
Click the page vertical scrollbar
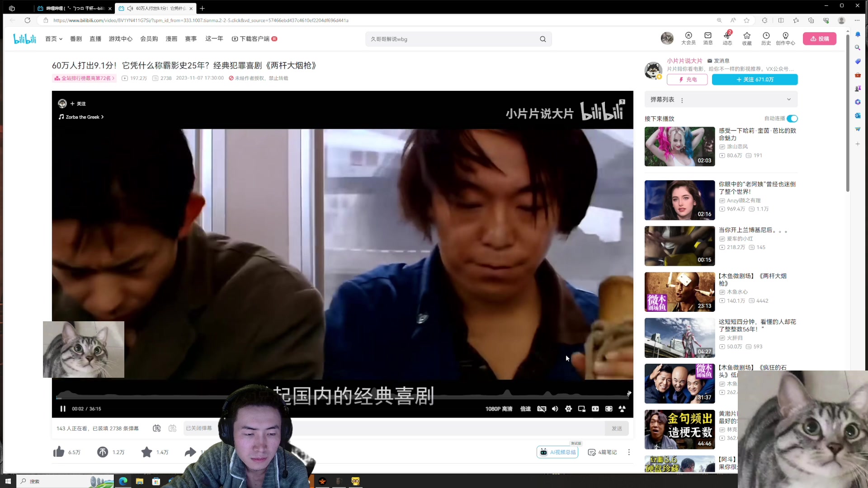(x=848, y=113)
